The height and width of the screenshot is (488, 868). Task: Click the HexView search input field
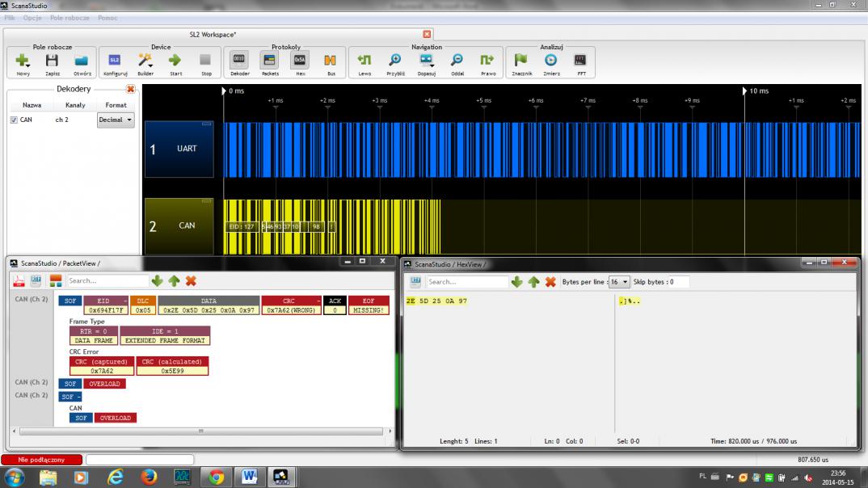(x=466, y=282)
